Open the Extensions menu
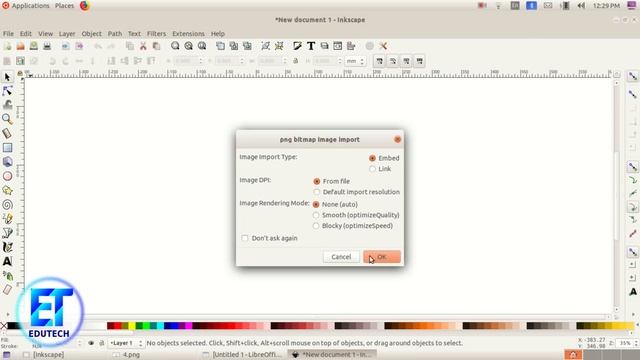 click(x=188, y=33)
